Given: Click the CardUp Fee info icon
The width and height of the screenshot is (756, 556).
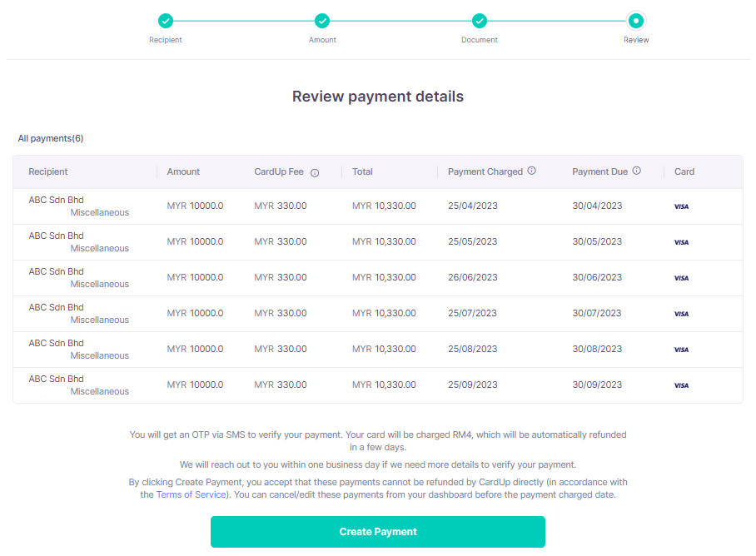Looking at the screenshot, I should click(314, 172).
